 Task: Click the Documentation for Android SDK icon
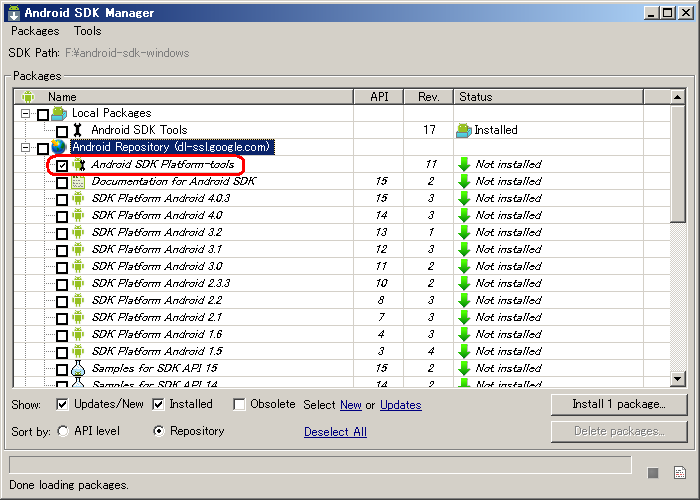pyautogui.click(x=78, y=182)
